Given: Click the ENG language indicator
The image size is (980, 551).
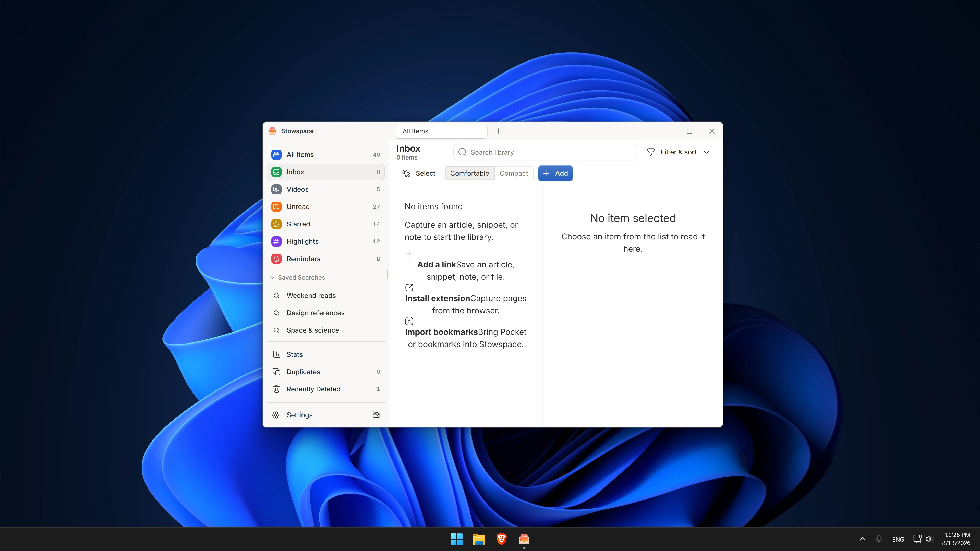Looking at the screenshot, I should point(898,539).
